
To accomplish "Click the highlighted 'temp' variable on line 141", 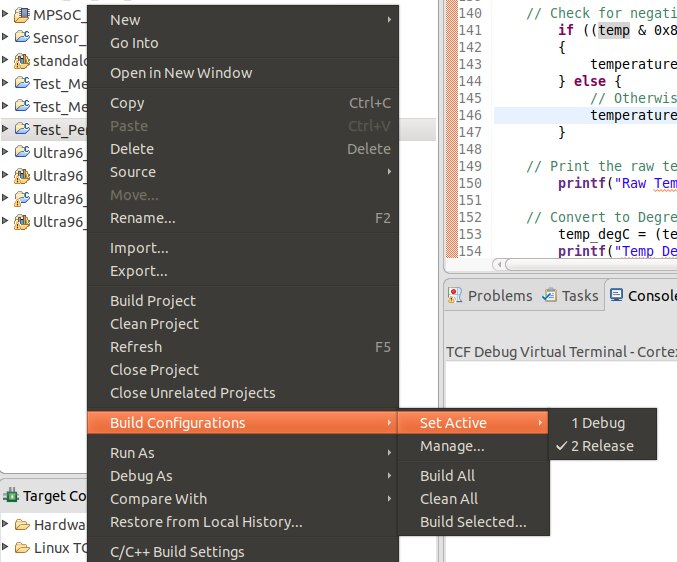I will click(614, 30).
